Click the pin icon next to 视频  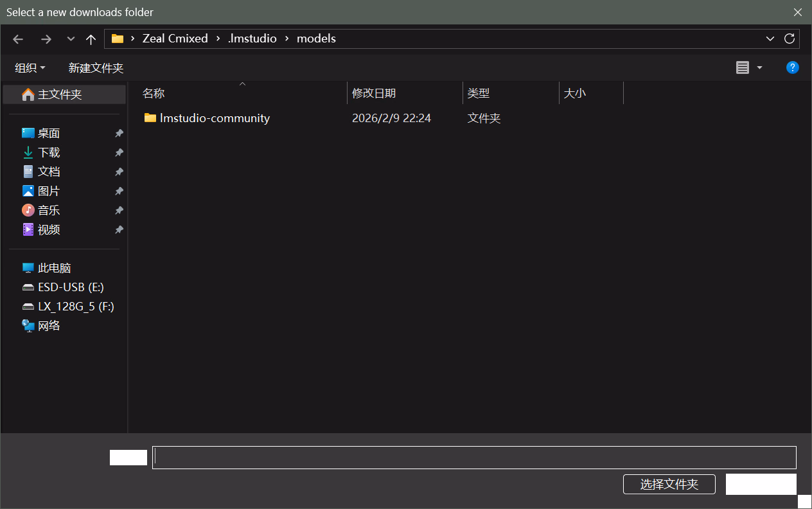point(119,229)
